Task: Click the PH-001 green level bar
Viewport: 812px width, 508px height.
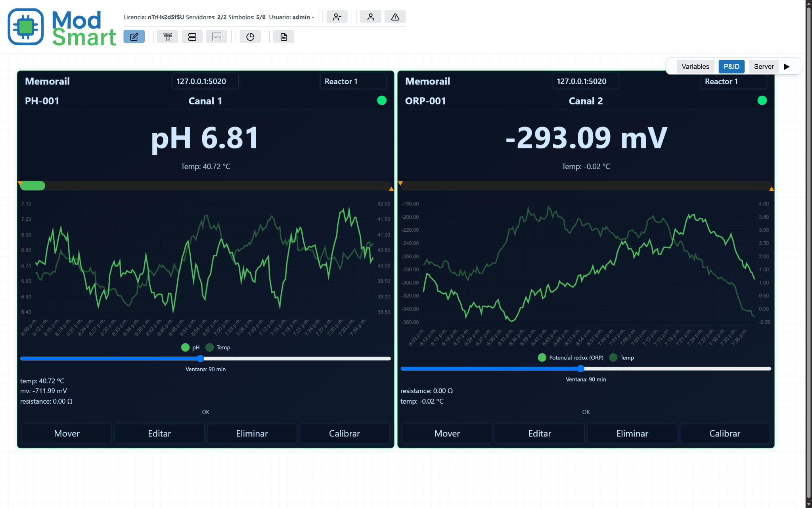Action: point(33,186)
